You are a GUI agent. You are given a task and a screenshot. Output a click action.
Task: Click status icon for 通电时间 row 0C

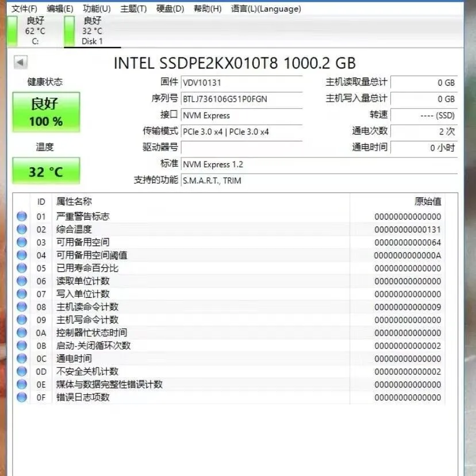click(21, 359)
